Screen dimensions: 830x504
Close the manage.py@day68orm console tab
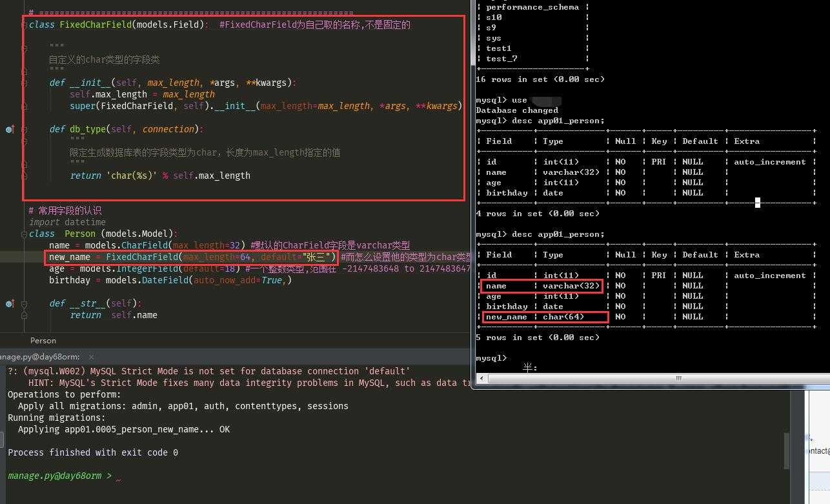(x=91, y=357)
